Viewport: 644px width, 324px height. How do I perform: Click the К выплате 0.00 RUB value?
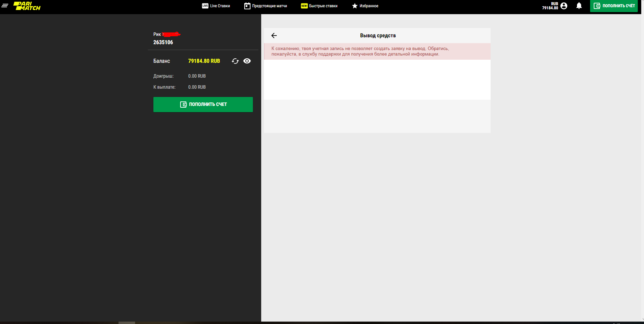[x=197, y=87]
